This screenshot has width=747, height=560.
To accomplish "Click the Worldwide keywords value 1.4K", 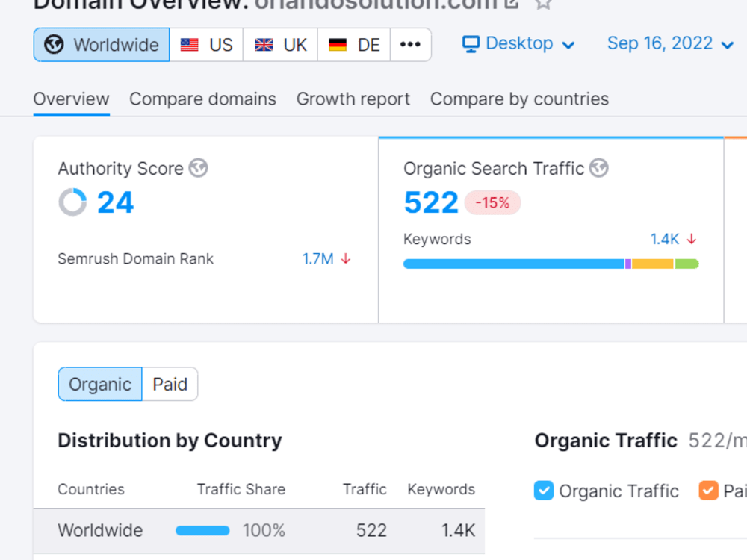I will [x=459, y=530].
